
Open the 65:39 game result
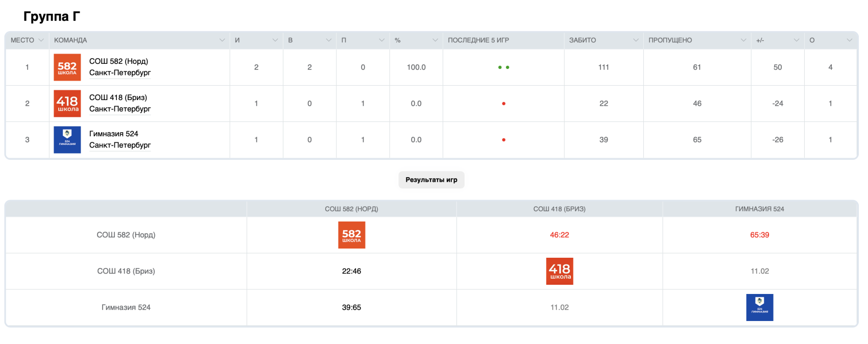point(759,235)
